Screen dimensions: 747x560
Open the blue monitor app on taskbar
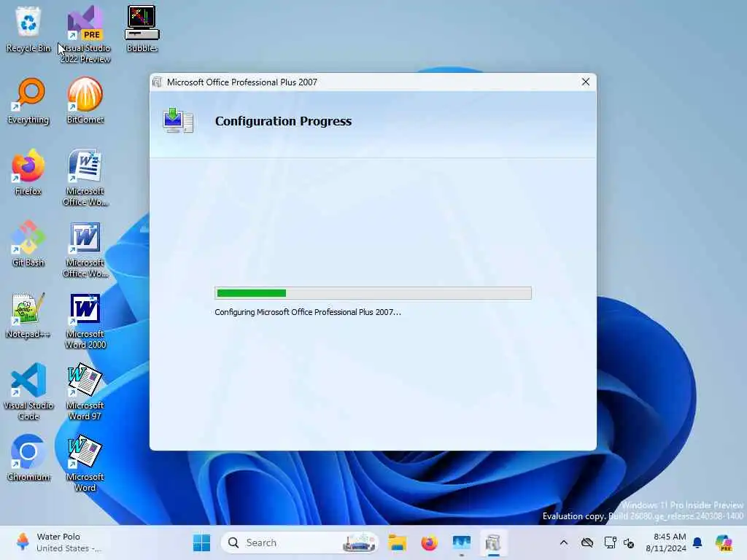pyautogui.click(x=461, y=542)
